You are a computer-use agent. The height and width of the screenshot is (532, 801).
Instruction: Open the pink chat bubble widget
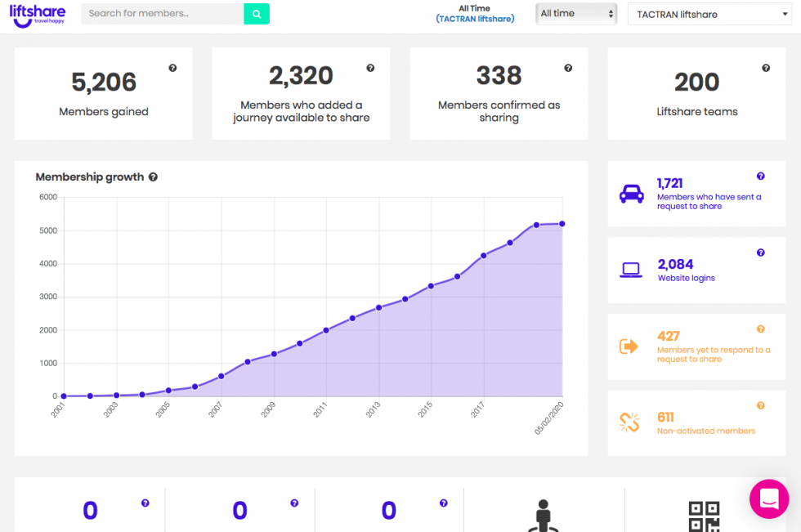[769, 498]
